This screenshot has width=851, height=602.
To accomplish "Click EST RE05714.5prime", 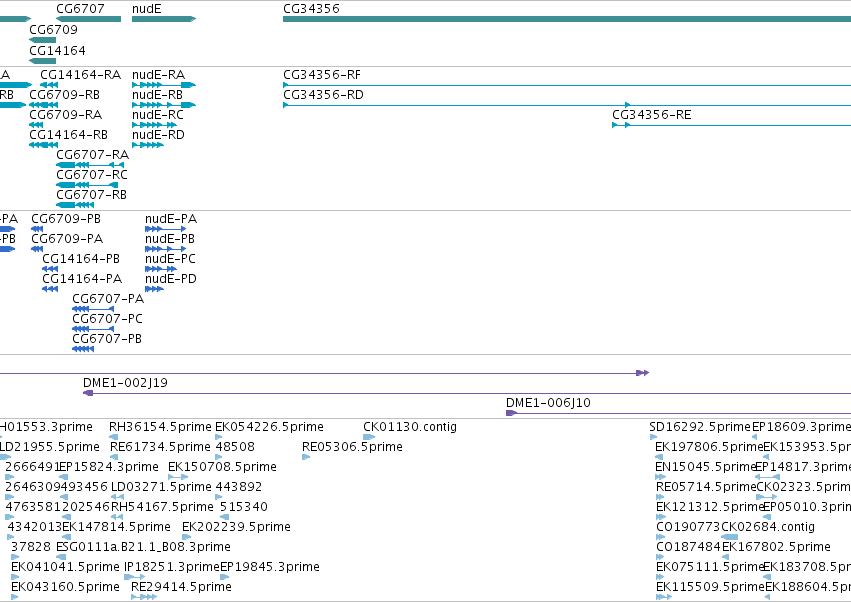I will [x=660, y=497].
